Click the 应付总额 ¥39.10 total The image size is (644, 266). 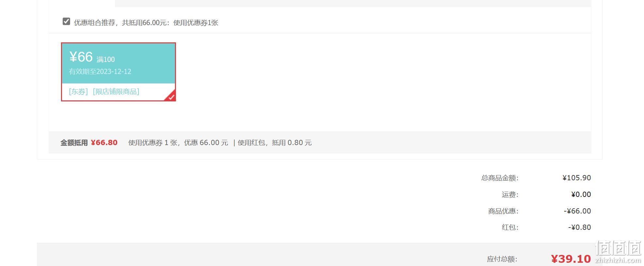pos(571,259)
